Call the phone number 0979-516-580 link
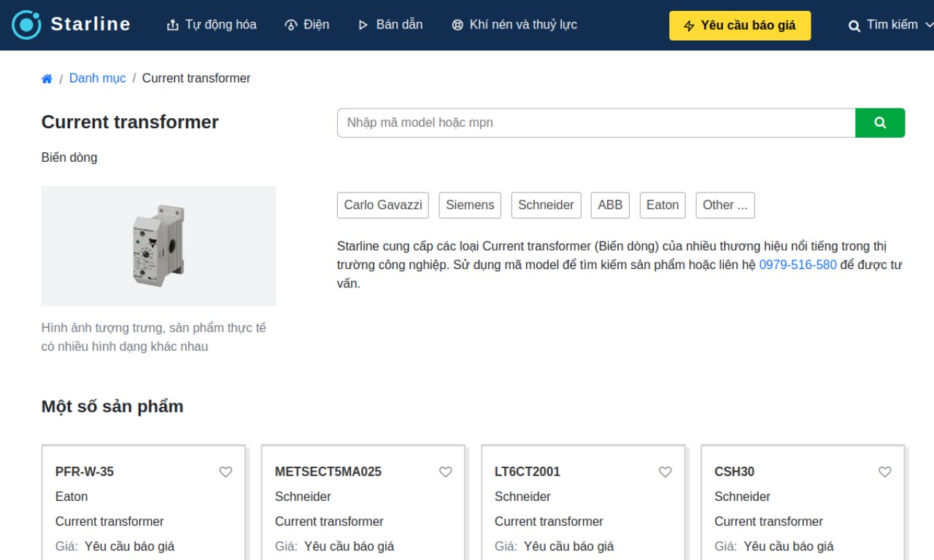The height and width of the screenshot is (560, 934). click(x=798, y=265)
